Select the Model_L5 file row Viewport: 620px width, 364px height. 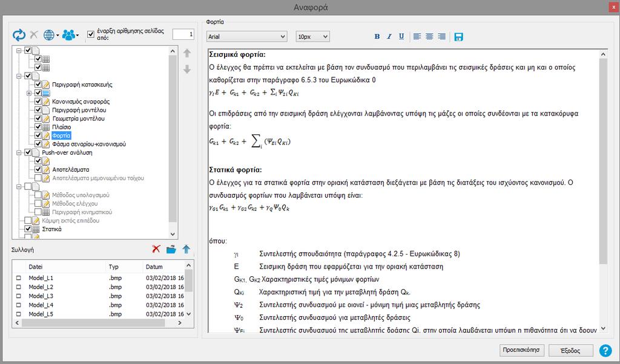click(99, 314)
